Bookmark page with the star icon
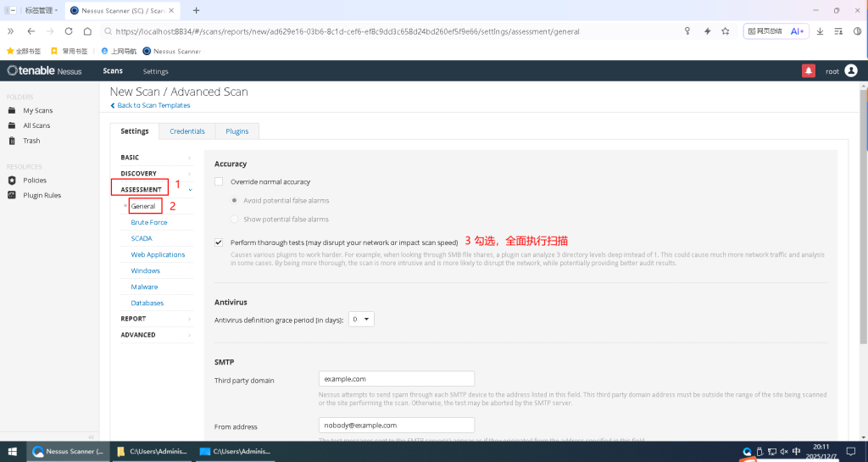This screenshot has width=868, height=462. tap(726, 31)
